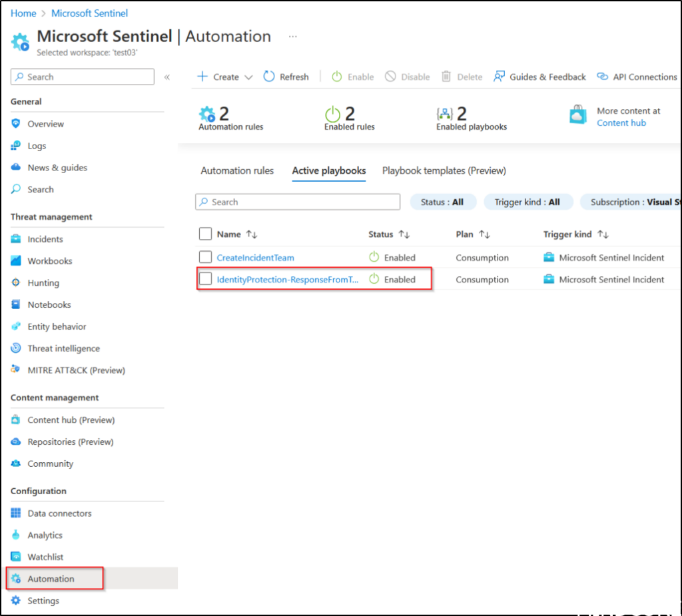
Task: Open the Incidents page in Sentinel
Action: pyautogui.click(x=42, y=238)
